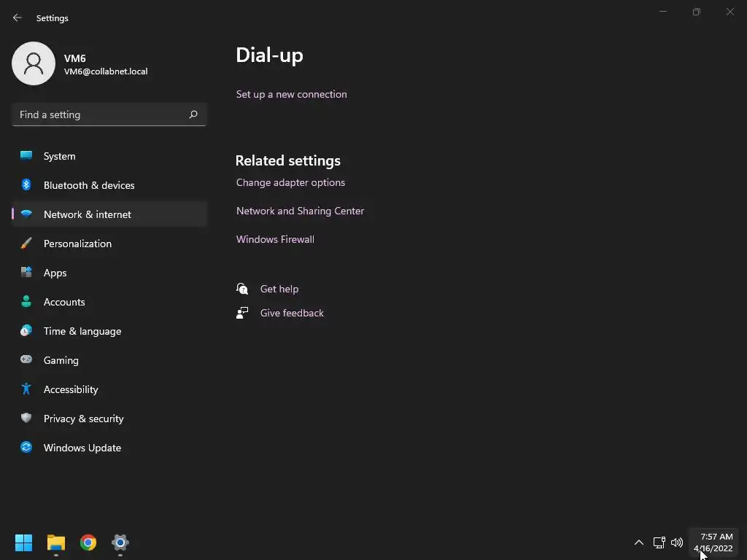Open Network and Sharing Center
The height and width of the screenshot is (560, 747).
tap(300, 211)
